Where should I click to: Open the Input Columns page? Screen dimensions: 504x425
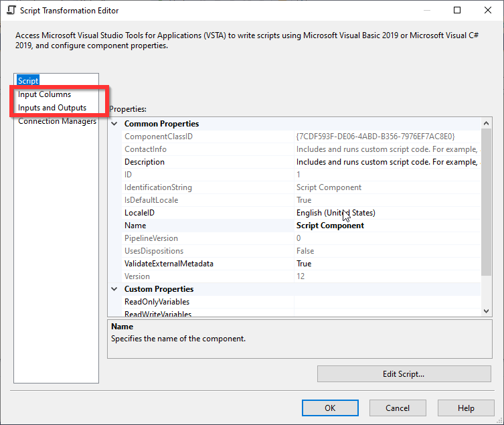coord(44,94)
